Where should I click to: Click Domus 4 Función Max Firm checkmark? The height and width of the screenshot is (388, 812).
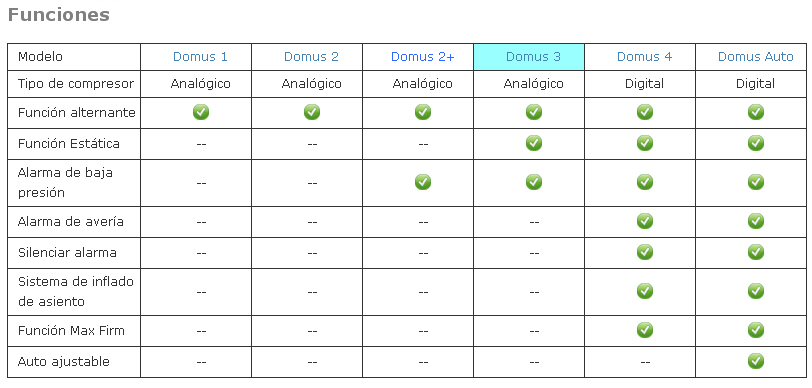pos(645,330)
